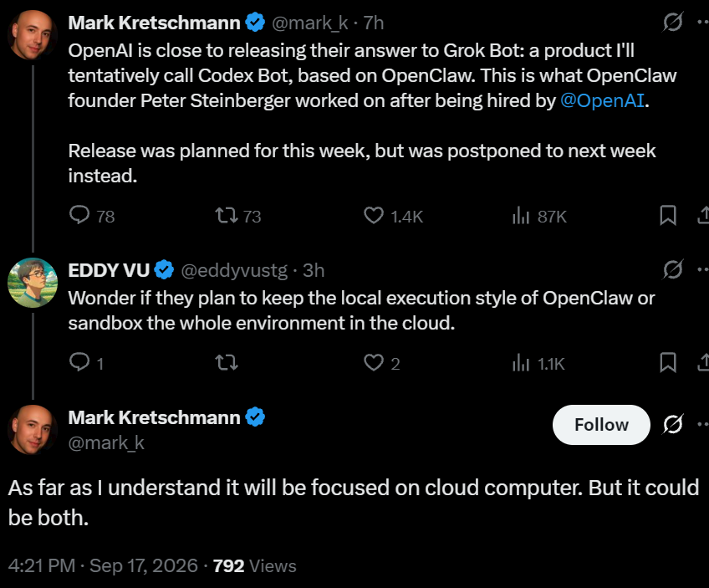Open EDDY VU's profile picture
The width and height of the screenshot is (709, 588).
33,283
